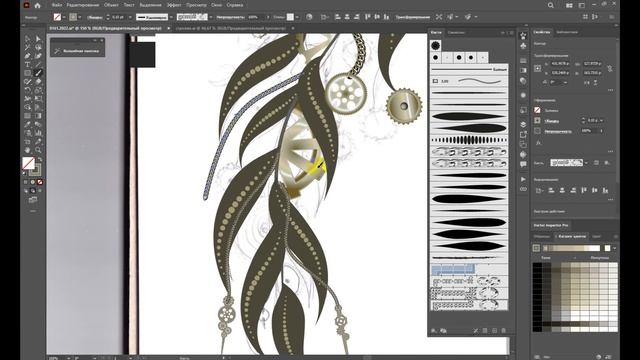Select the Hand tool
640x360 pixels.
(28, 150)
